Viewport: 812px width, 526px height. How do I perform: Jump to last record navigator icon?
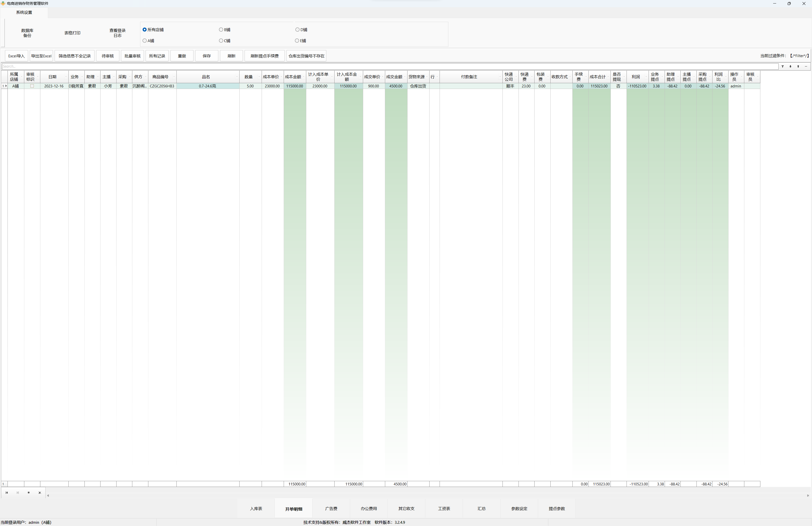[x=18, y=493]
